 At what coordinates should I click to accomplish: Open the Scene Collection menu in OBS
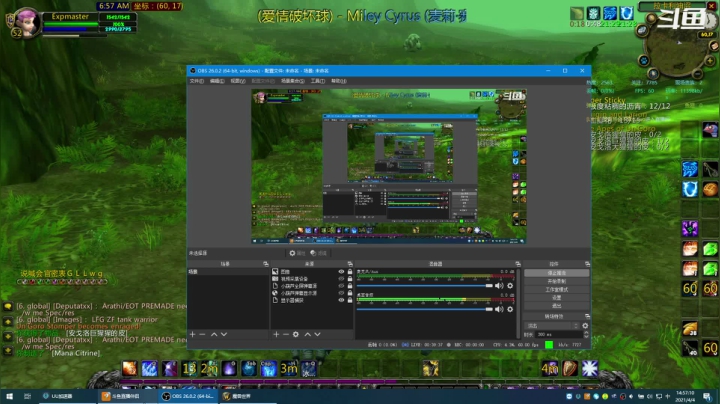[292, 81]
